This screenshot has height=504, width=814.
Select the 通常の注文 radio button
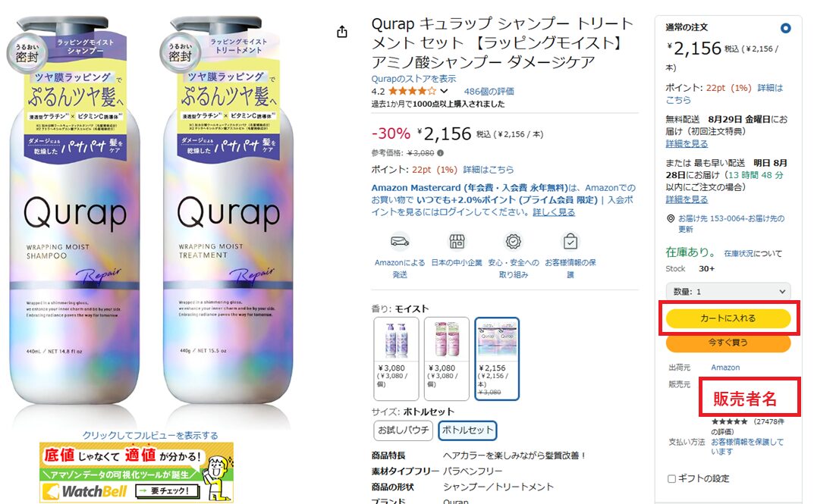[x=785, y=28]
